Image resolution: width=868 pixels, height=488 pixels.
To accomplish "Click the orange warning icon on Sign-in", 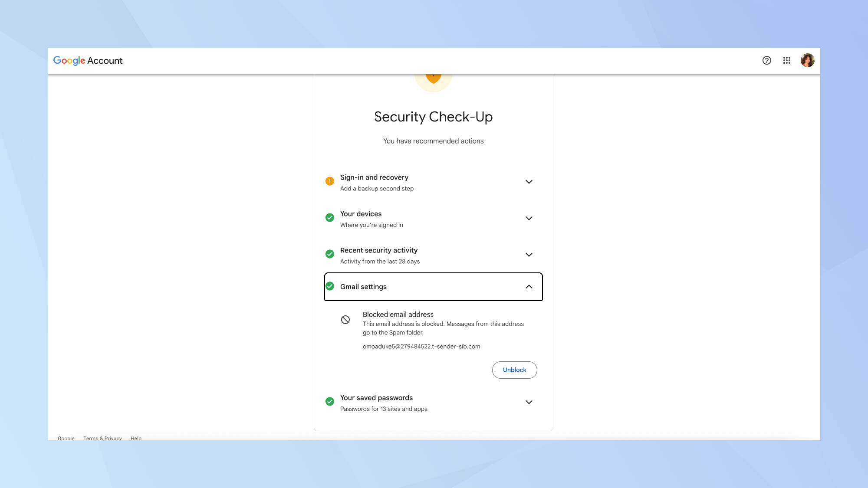I will click(x=330, y=181).
